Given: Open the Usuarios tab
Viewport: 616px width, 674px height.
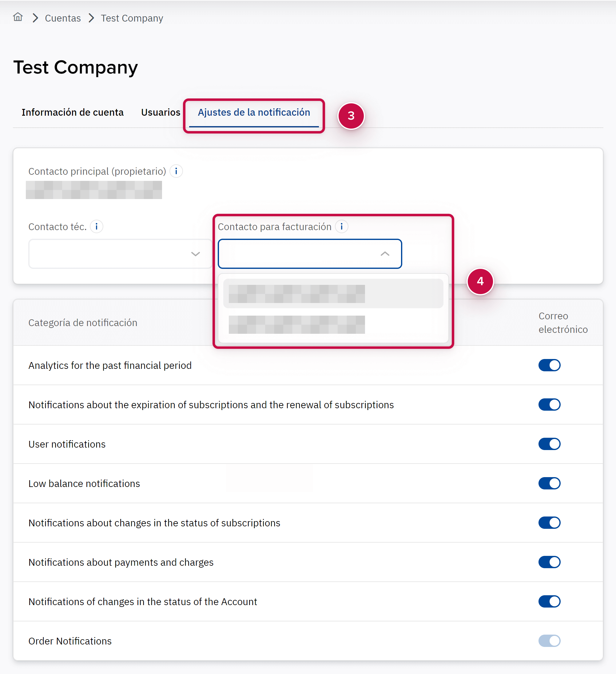Looking at the screenshot, I should point(161,112).
